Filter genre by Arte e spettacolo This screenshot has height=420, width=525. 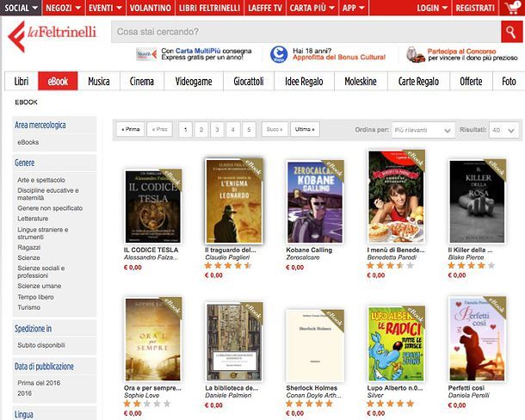pyautogui.click(x=41, y=180)
